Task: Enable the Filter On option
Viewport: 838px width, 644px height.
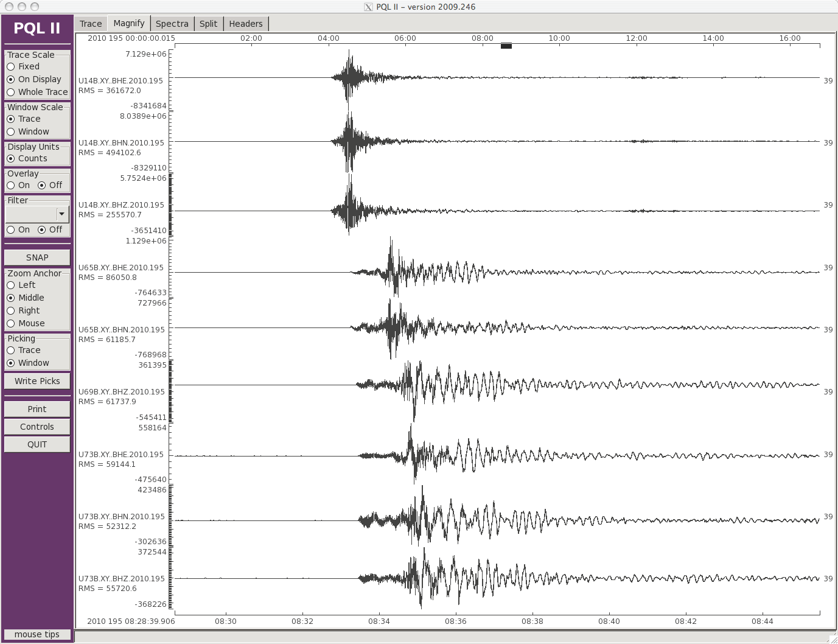Action: [11, 230]
